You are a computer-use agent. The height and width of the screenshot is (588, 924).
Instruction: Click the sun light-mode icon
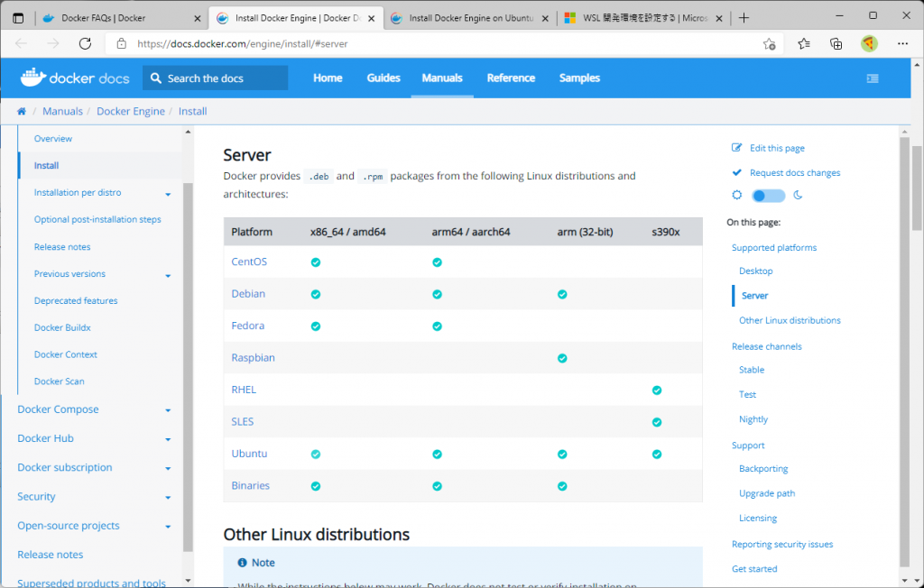(x=736, y=195)
